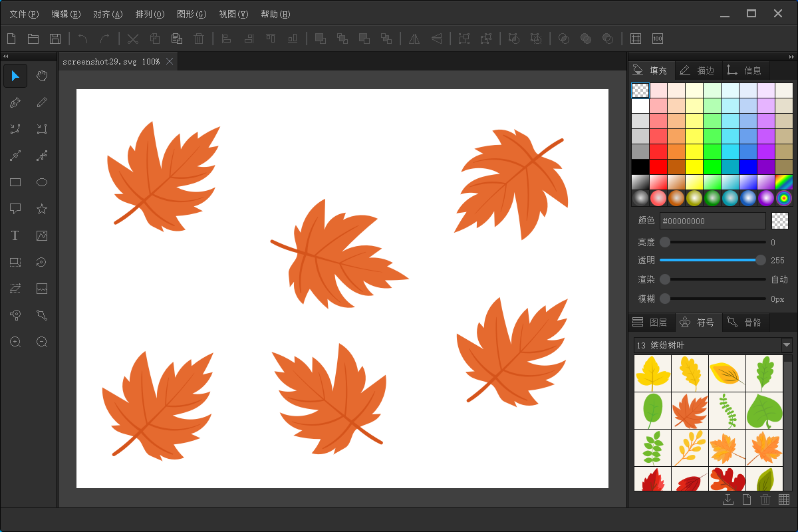Toggle symbol panel grid view button

coord(784,499)
